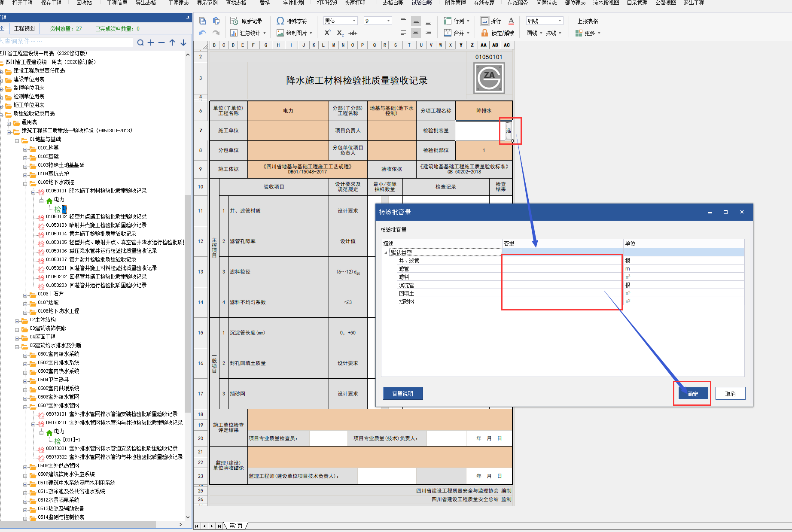Open the 抹线 erase line menu
This screenshot has width=792, height=532.
tap(553, 33)
